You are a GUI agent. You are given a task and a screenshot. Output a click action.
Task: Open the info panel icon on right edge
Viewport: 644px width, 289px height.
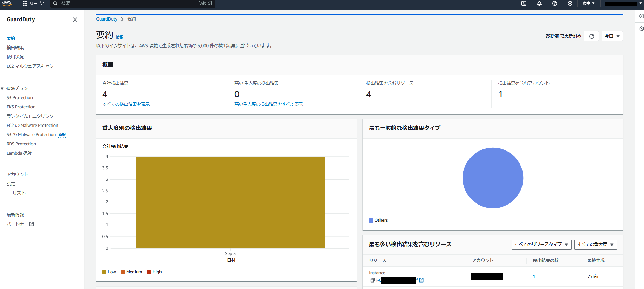[641, 16]
